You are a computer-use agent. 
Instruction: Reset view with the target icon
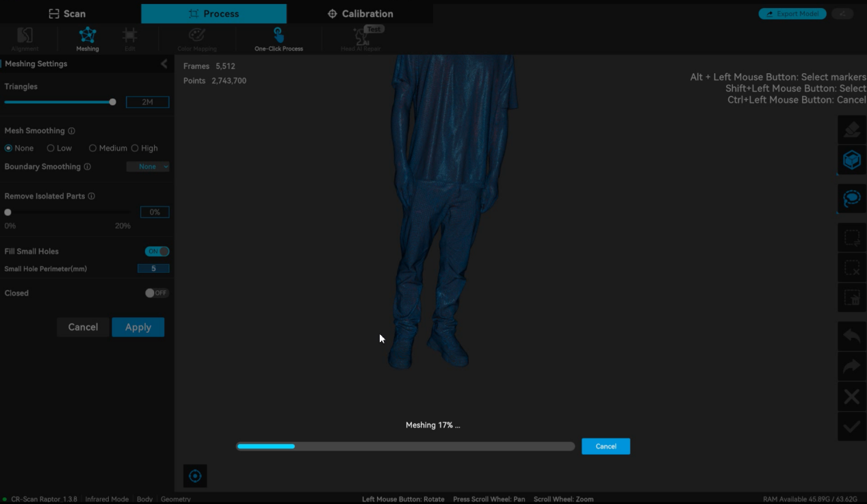pyautogui.click(x=195, y=476)
